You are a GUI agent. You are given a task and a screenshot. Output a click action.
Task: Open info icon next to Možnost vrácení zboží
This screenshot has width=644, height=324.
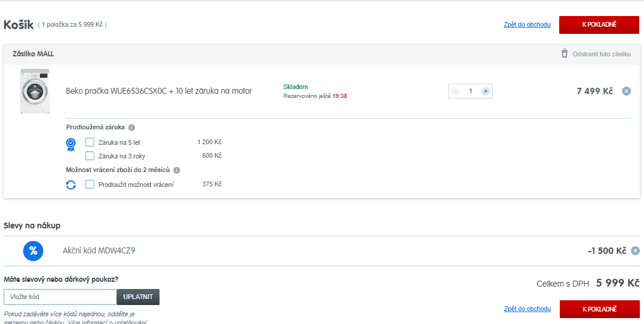(177, 170)
